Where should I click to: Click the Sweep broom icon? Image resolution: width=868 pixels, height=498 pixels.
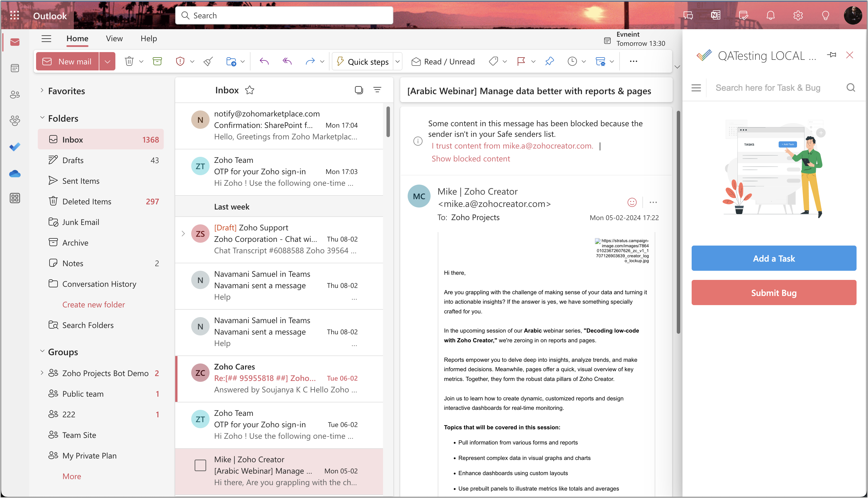(208, 62)
